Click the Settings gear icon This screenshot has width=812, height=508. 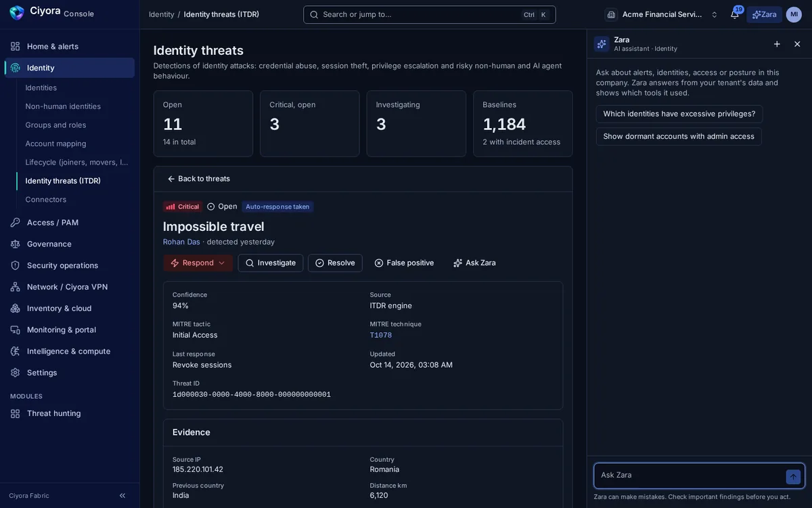point(15,373)
